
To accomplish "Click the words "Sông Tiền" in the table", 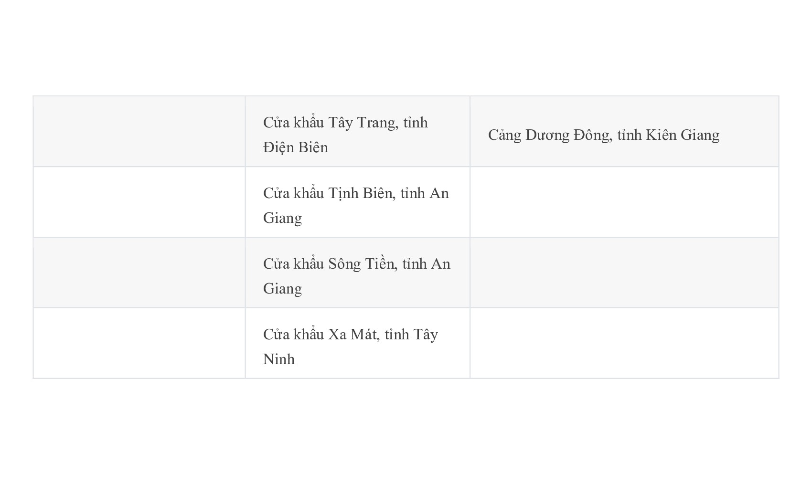I will pyautogui.click(x=363, y=264).
